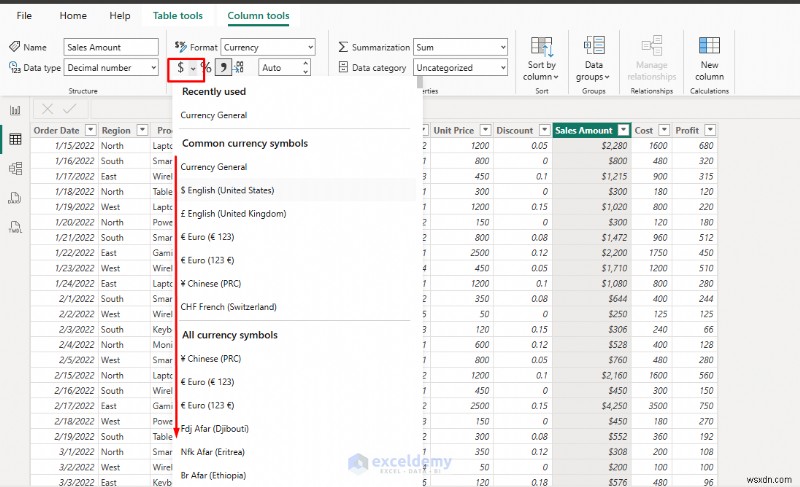Decrease decimal places with the down arrow
The height and width of the screenshot is (487, 800).
pyautogui.click(x=306, y=71)
